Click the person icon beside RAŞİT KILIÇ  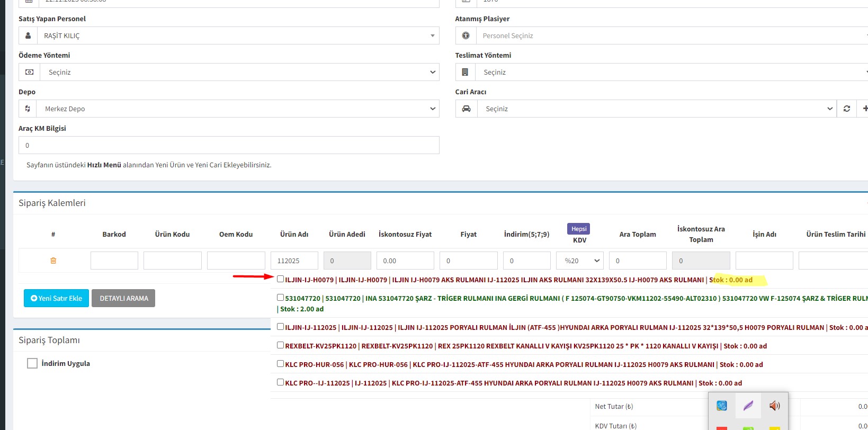tap(28, 35)
